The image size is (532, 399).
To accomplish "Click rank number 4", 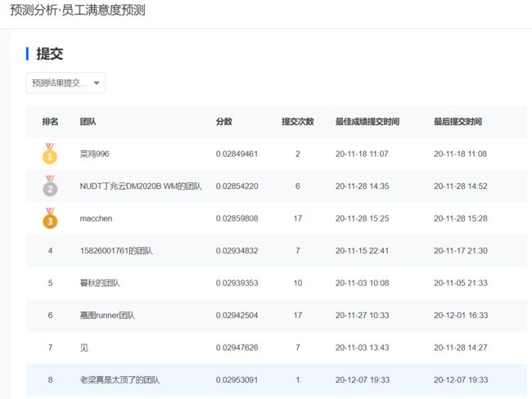I will pos(50,251).
